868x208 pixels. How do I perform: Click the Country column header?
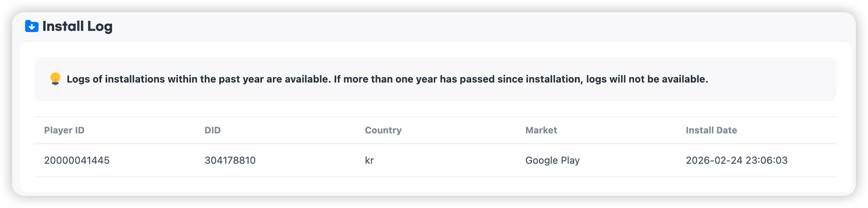(x=383, y=130)
